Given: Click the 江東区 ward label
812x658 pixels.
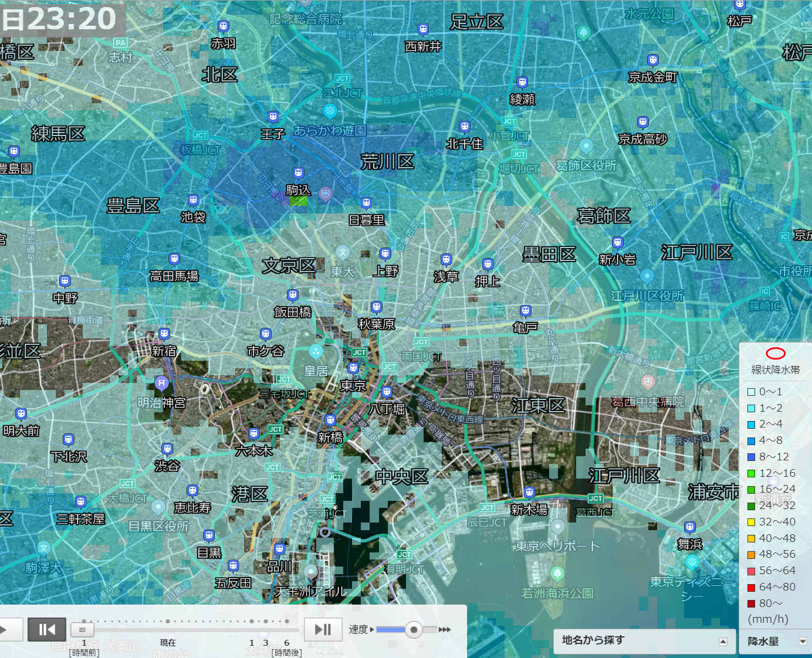Looking at the screenshot, I should coord(538,406).
